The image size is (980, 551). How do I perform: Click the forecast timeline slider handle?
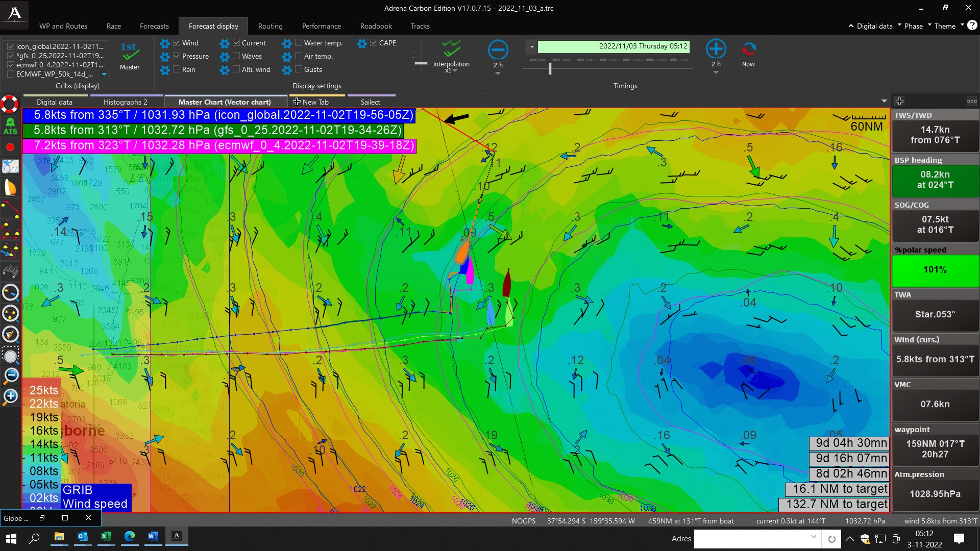pyautogui.click(x=550, y=69)
